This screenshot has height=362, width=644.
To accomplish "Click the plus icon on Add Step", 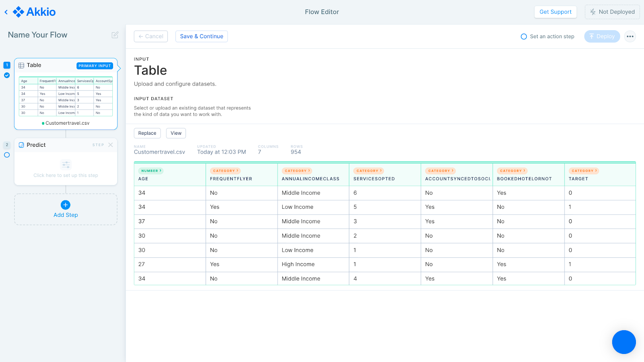I will pyautogui.click(x=65, y=205).
